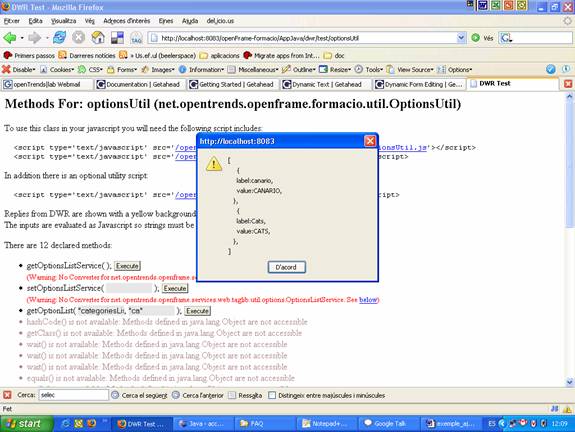Toggle the Ressalta highlight option
Image resolution: width=575 pixels, height=432 pixels.
pos(245,395)
